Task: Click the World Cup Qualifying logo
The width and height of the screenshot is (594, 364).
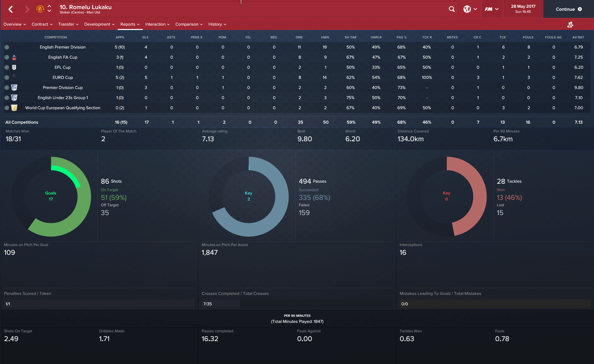Action: click(x=14, y=108)
